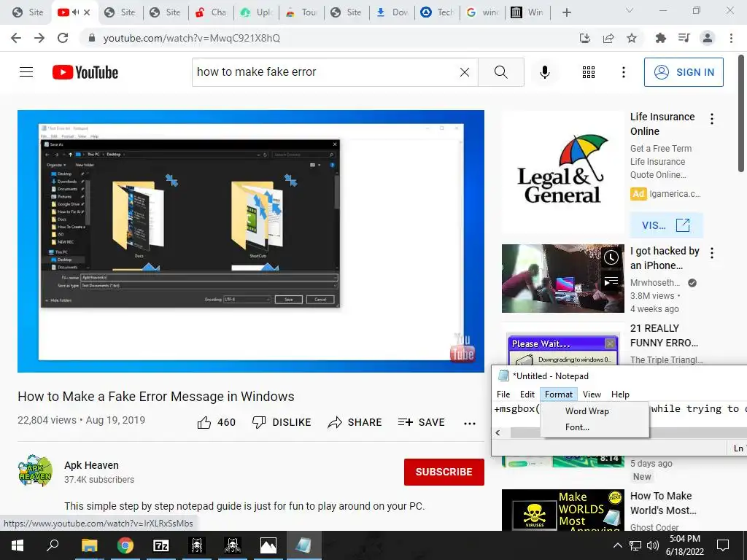Open the Photos app on the taskbar
Screen dimensions: 747x560
tap(268, 545)
